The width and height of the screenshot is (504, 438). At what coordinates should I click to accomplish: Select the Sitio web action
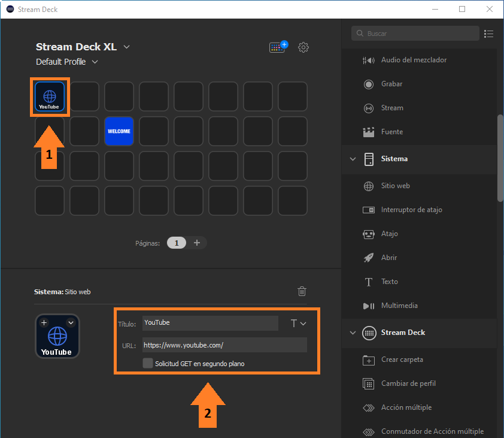[395, 186]
